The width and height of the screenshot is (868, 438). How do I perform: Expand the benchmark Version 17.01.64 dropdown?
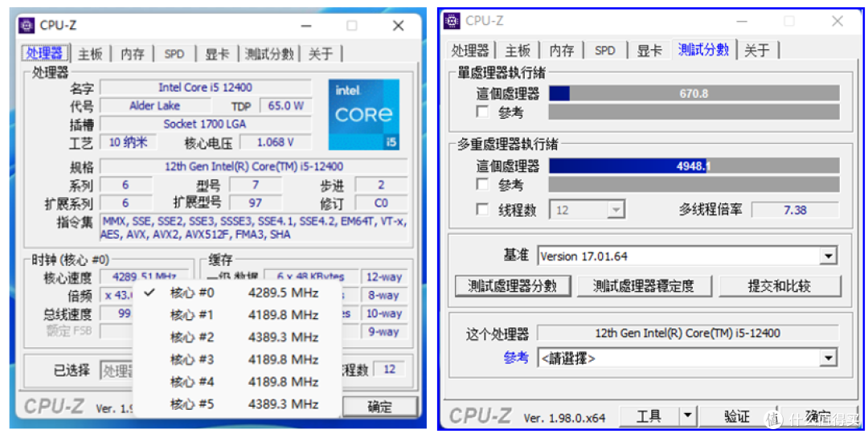(829, 256)
